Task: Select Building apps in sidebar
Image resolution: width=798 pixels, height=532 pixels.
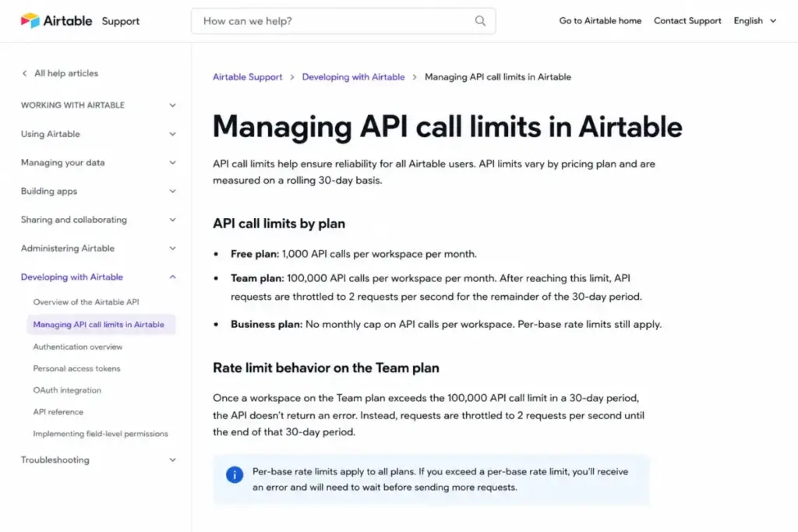Action: 49,192
